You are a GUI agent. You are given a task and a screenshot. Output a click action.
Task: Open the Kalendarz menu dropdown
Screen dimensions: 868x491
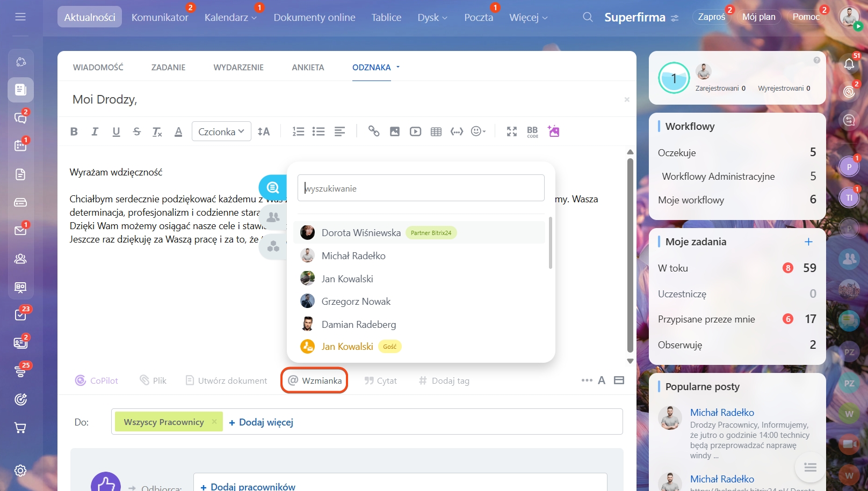click(x=230, y=17)
